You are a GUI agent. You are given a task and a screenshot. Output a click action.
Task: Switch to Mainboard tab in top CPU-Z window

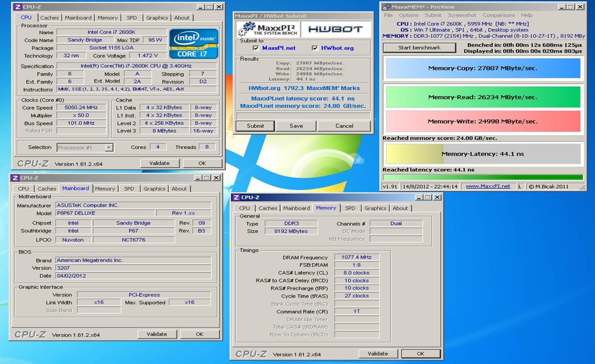coord(78,18)
